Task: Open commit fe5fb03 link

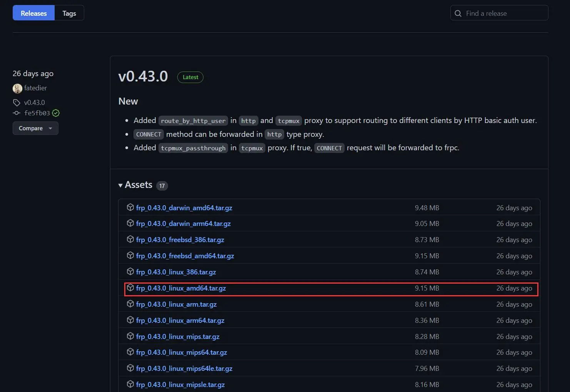Action: (37, 113)
